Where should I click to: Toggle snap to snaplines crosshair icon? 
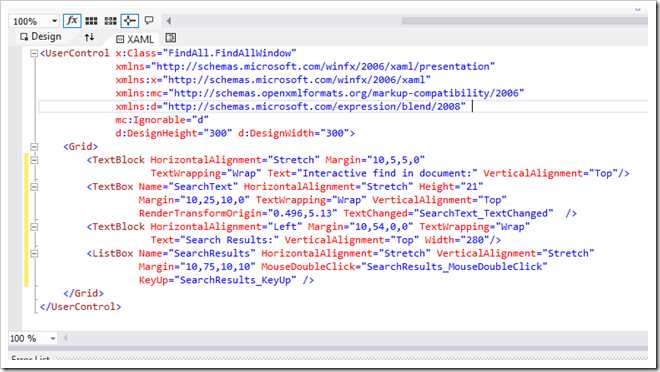pyautogui.click(x=130, y=20)
